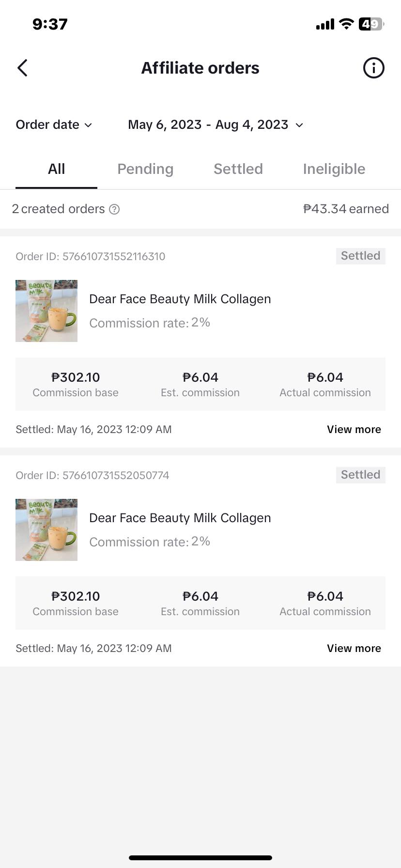Click the chevron after Aug 4, 2023

299,125
